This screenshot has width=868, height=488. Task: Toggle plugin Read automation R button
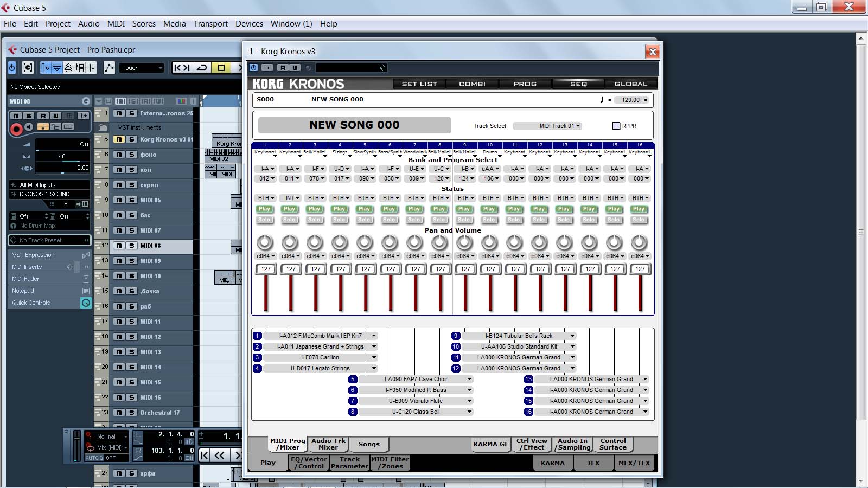(283, 68)
